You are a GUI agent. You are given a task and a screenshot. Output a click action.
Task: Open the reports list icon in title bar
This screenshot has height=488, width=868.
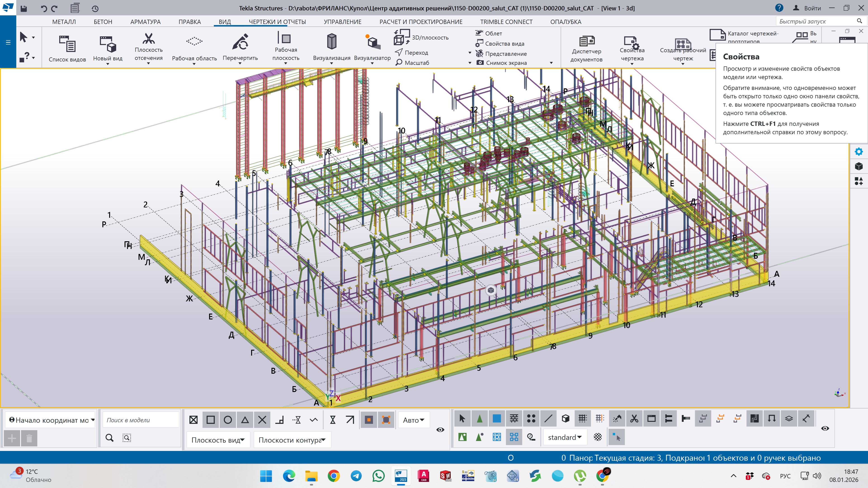(75, 8)
